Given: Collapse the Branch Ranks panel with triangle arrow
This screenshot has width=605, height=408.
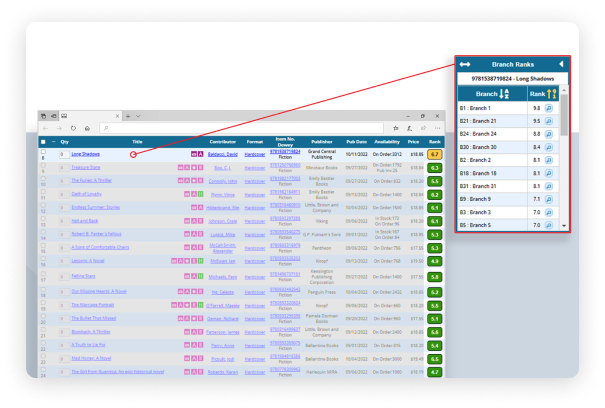Looking at the screenshot, I should [561, 64].
